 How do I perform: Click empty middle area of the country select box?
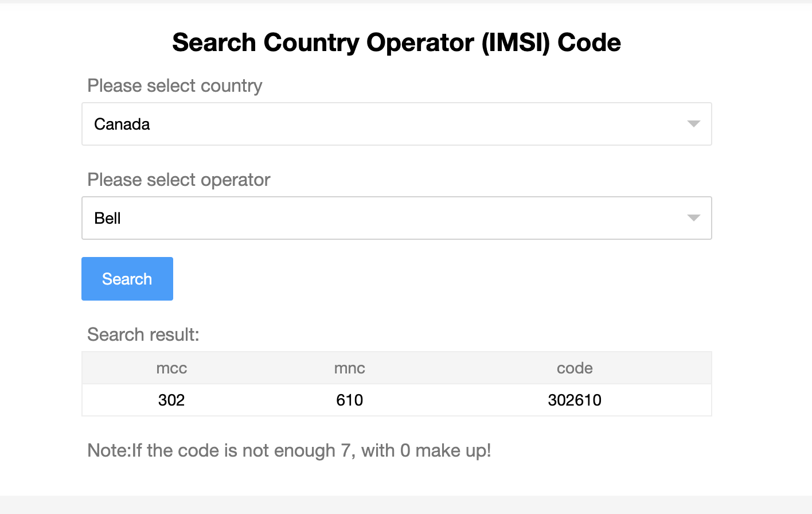[396, 124]
